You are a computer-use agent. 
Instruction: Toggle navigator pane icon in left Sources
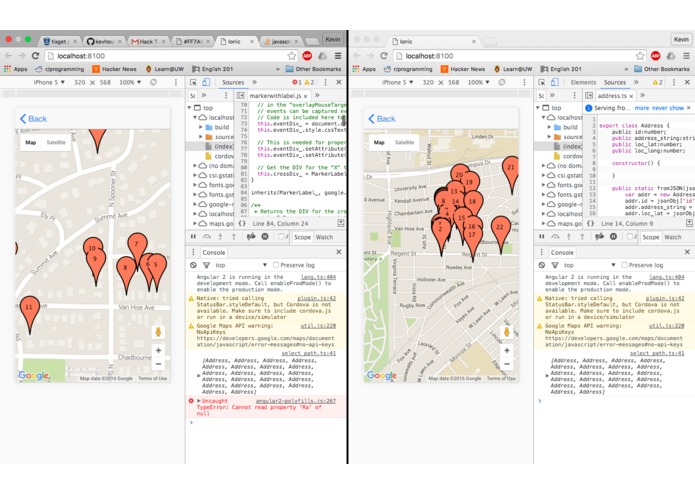coord(240,96)
